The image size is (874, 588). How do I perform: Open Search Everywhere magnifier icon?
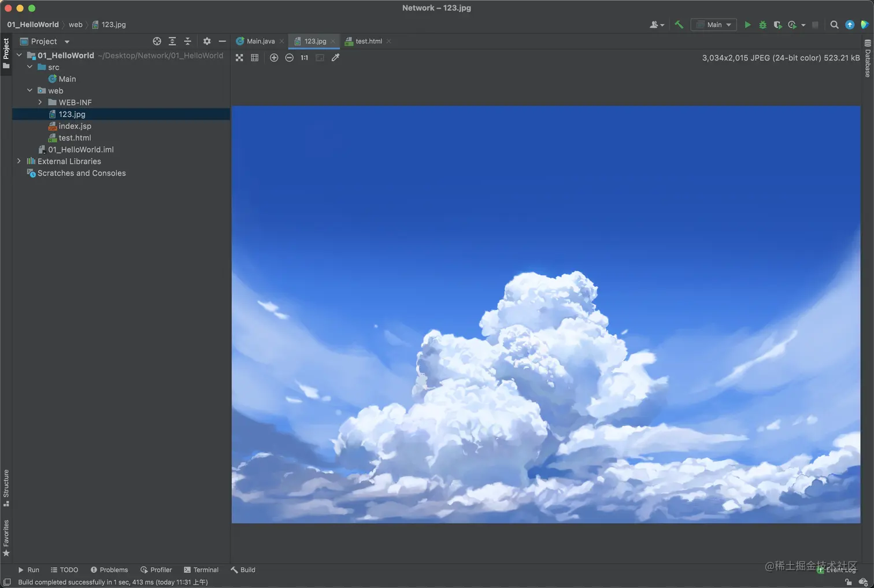point(834,25)
